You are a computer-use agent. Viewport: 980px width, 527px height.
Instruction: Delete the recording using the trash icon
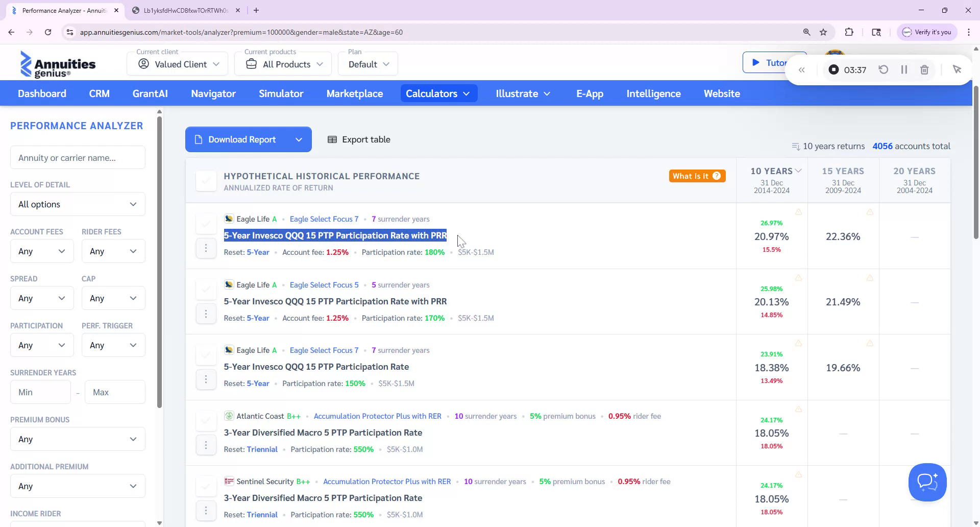point(924,69)
